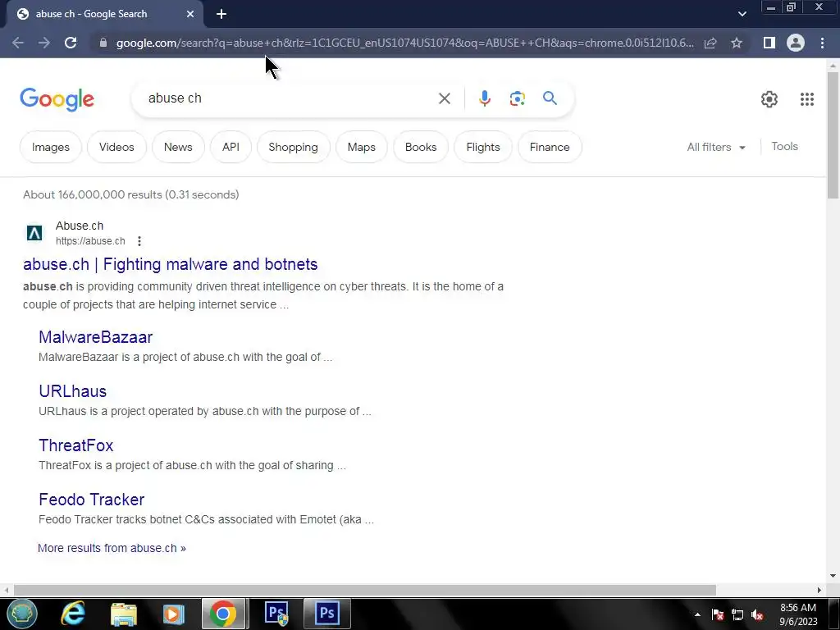Select the Books filter
The height and width of the screenshot is (630, 840).
tap(421, 148)
